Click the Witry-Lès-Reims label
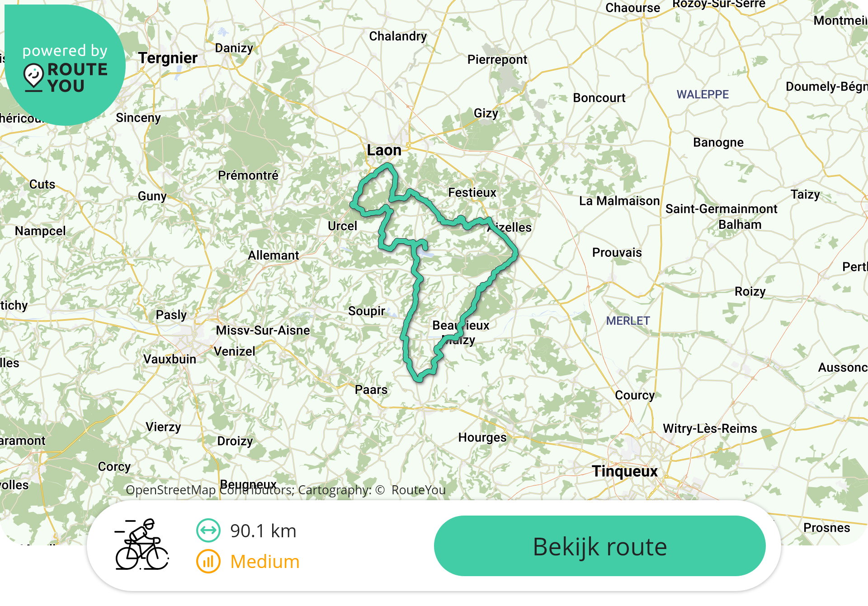 pyautogui.click(x=710, y=428)
